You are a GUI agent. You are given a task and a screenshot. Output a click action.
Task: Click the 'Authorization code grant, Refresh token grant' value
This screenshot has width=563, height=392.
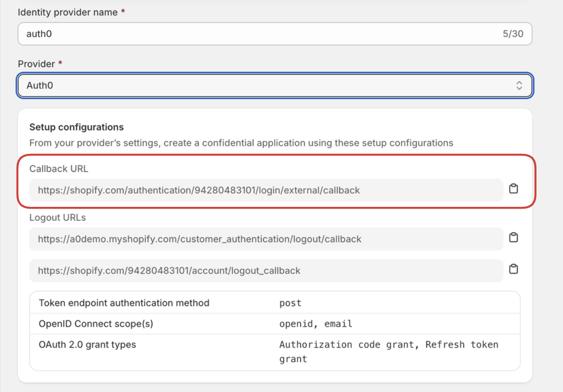click(389, 352)
